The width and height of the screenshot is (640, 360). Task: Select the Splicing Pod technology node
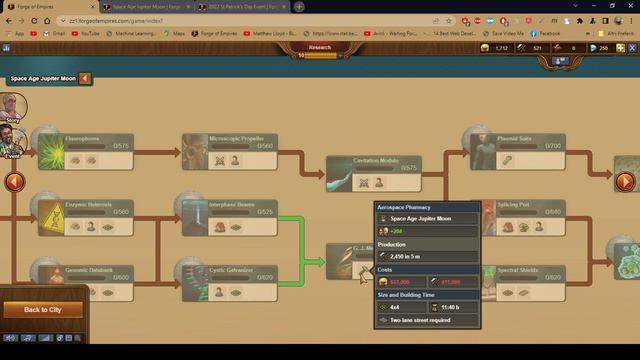click(x=524, y=218)
